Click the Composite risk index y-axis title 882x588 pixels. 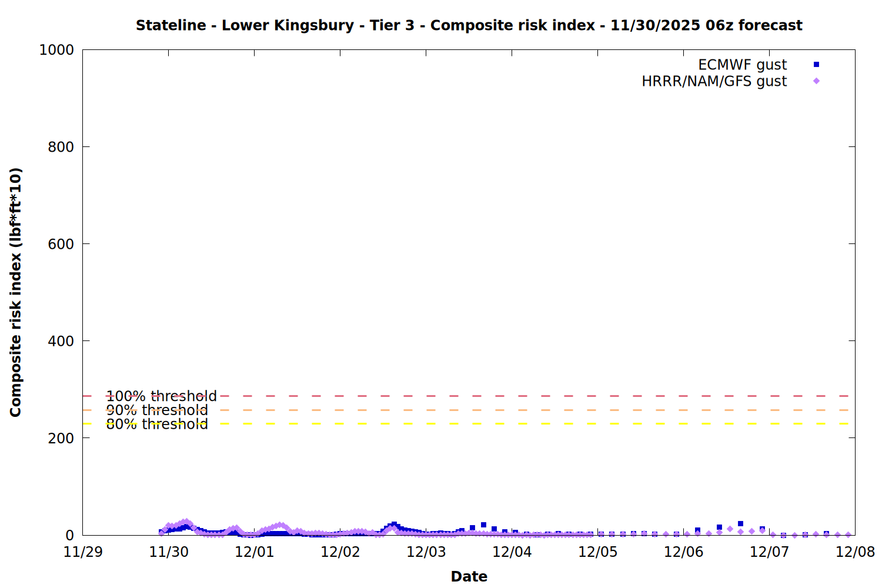click(16, 292)
